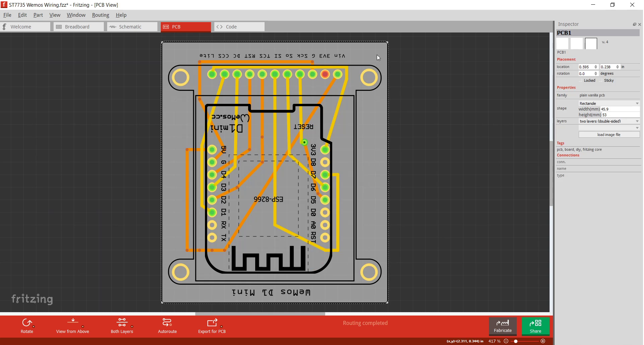
Task: Open the File menu
Action: tap(7, 15)
